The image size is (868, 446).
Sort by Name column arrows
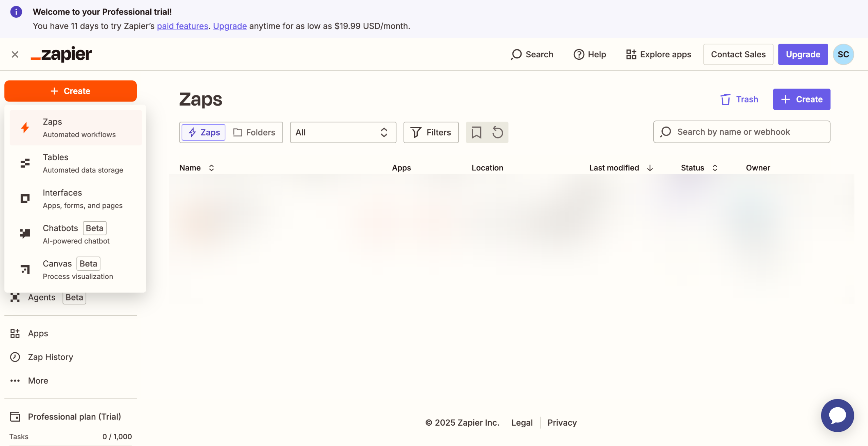click(211, 168)
